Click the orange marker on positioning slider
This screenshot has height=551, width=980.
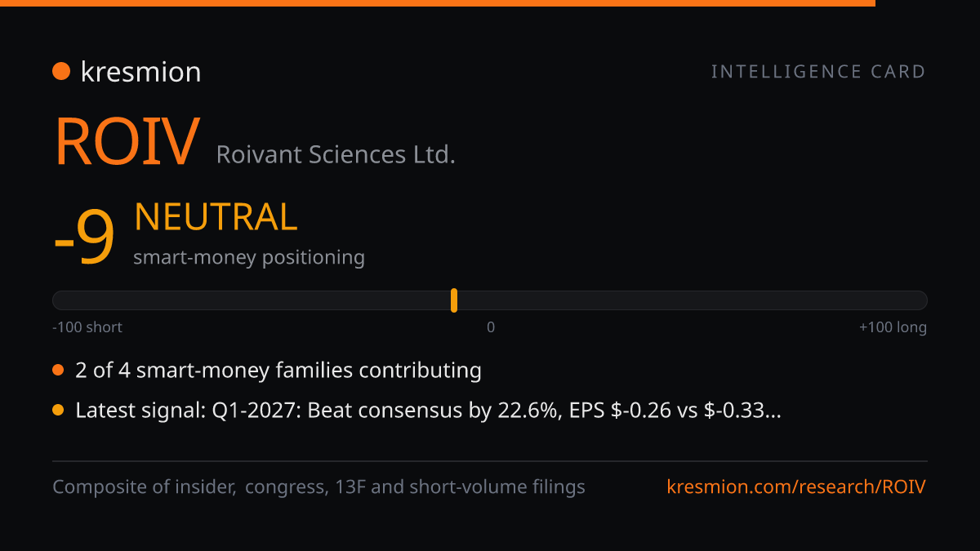pyautogui.click(x=454, y=300)
